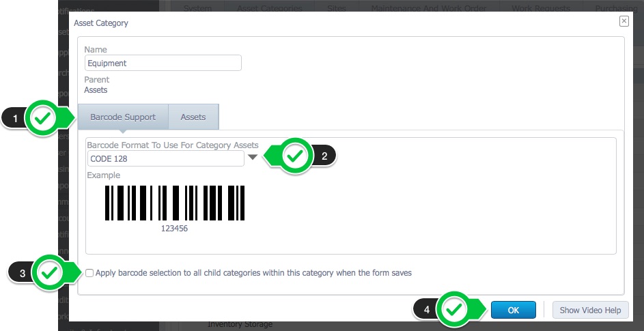Click the example barcode image 123456
Viewport: 644px width, 331px height.
pos(175,209)
